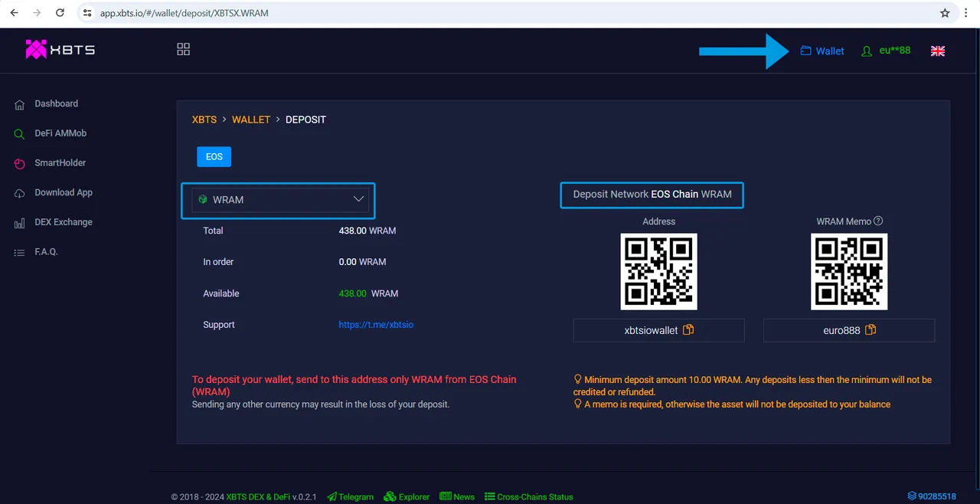Viewport: 980px width, 504px height.
Task: Reload the browser page
Action: click(60, 13)
